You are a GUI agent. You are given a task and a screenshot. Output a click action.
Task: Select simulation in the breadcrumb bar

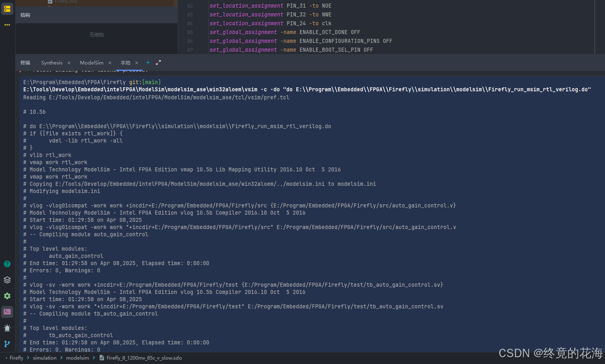click(x=45, y=358)
